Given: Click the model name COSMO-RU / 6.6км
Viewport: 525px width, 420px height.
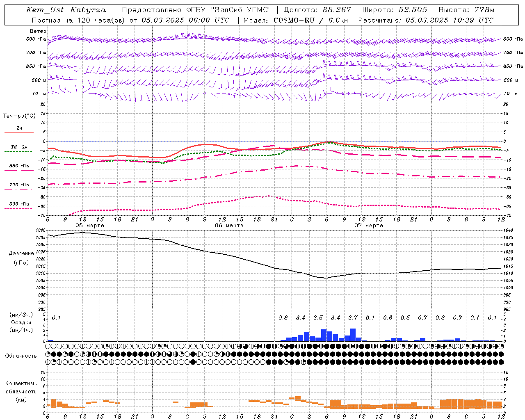Looking at the screenshot, I should pyautogui.click(x=310, y=20).
